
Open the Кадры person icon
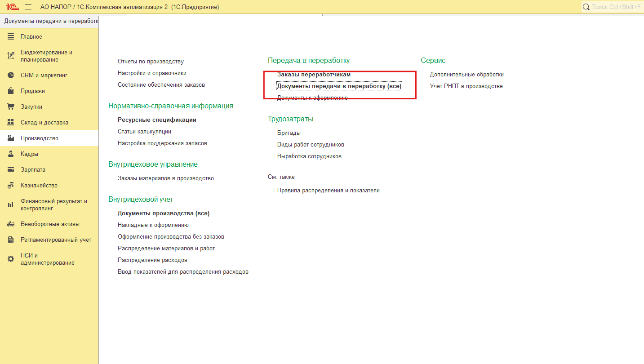[11, 154]
